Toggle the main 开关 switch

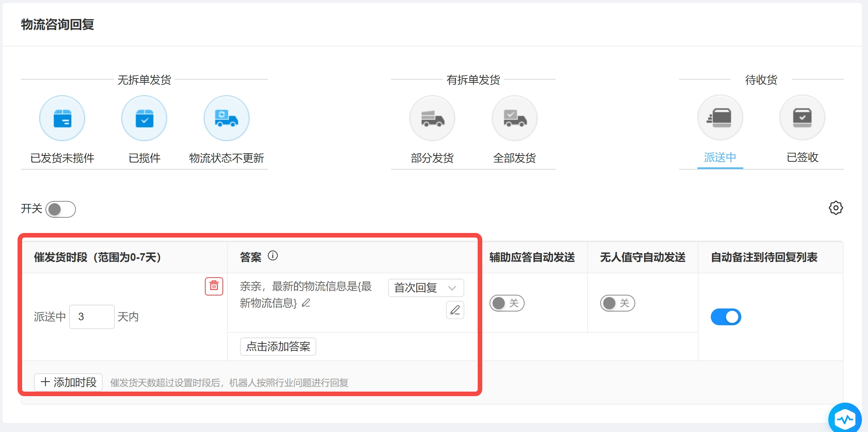[61, 209]
